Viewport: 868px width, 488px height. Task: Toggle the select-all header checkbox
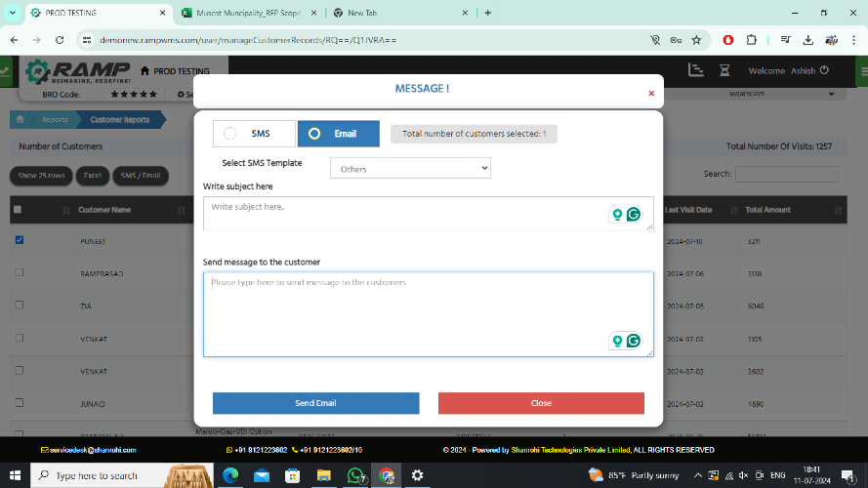[x=18, y=209]
